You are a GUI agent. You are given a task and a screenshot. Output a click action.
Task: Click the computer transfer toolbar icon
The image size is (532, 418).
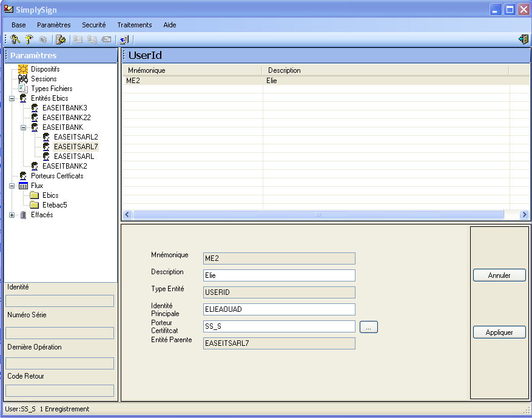pos(124,39)
